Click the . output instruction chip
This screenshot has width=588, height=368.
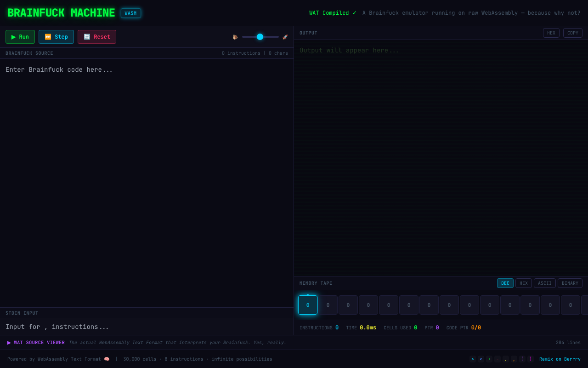pyautogui.click(x=506, y=359)
